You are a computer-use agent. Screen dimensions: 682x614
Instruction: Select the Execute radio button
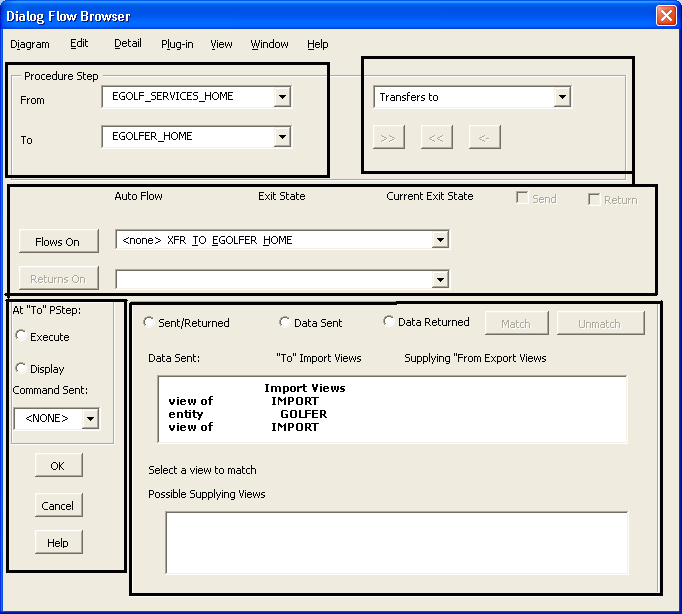[x=22, y=337]
